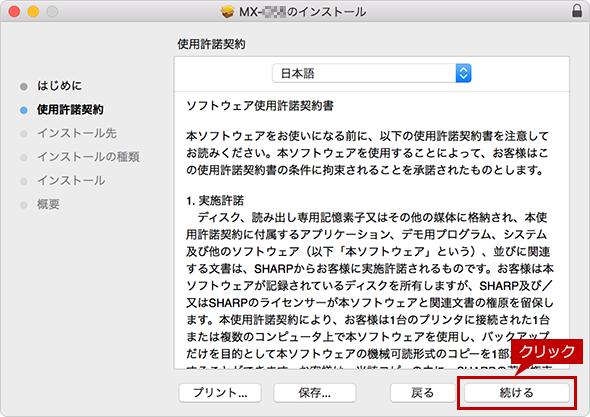Select the インストール step in sidebar
Image resolution: width=590 pixels, height=417 pixels.
(71, 181)
